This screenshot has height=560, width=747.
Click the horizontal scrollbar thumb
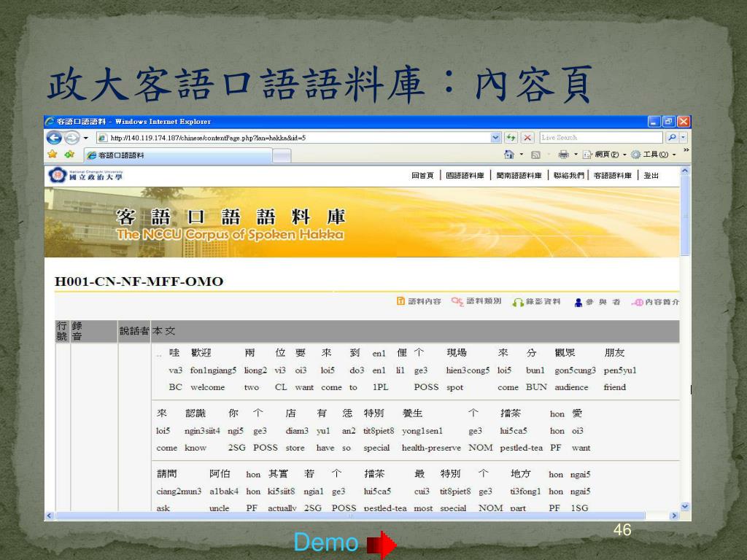pyautogui.click(x=350, y=516)
